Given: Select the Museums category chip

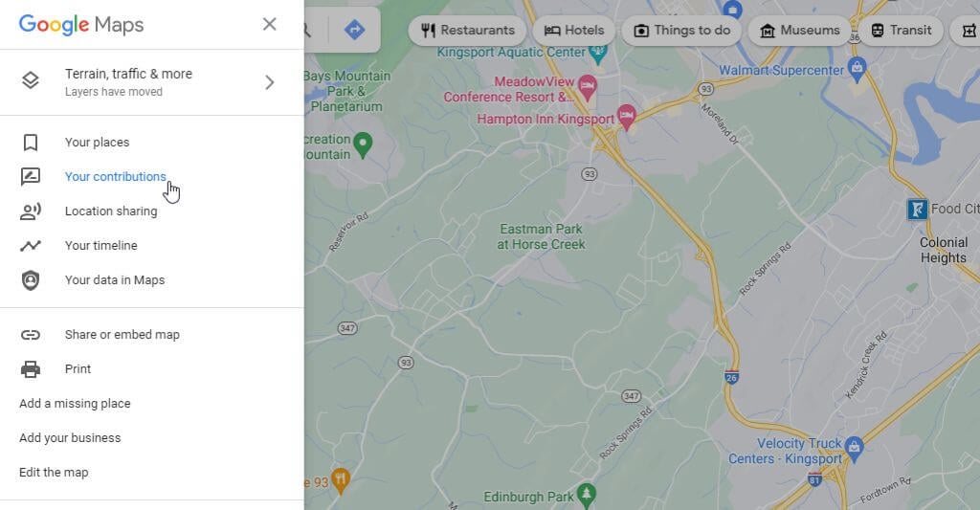Looking at the screenshot, I should (800, 30).
